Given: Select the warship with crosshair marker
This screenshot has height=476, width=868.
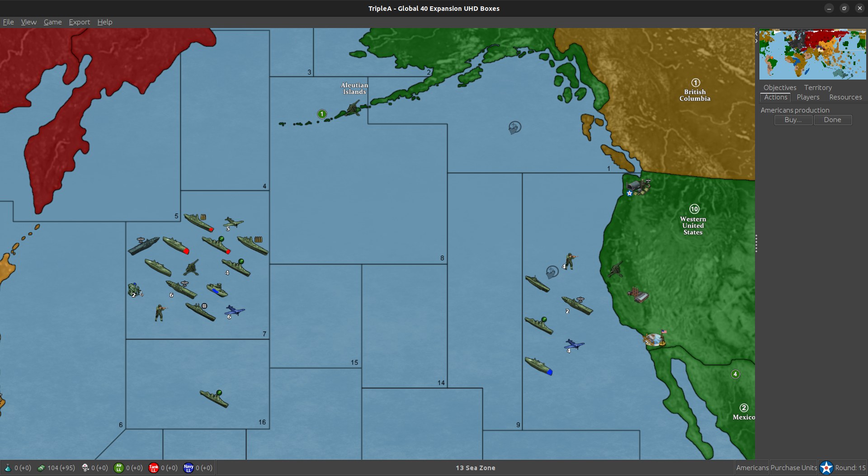Looking at the screenshot, I should (200, 311).
